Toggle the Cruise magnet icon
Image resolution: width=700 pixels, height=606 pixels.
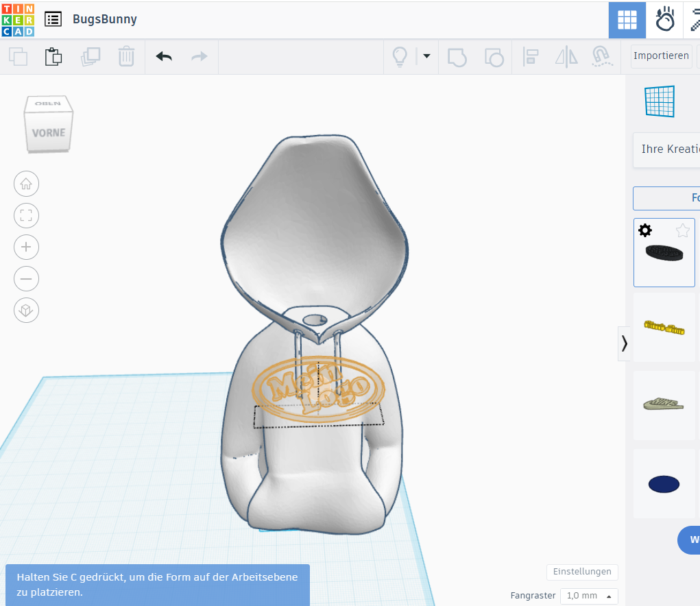point(602,57)
